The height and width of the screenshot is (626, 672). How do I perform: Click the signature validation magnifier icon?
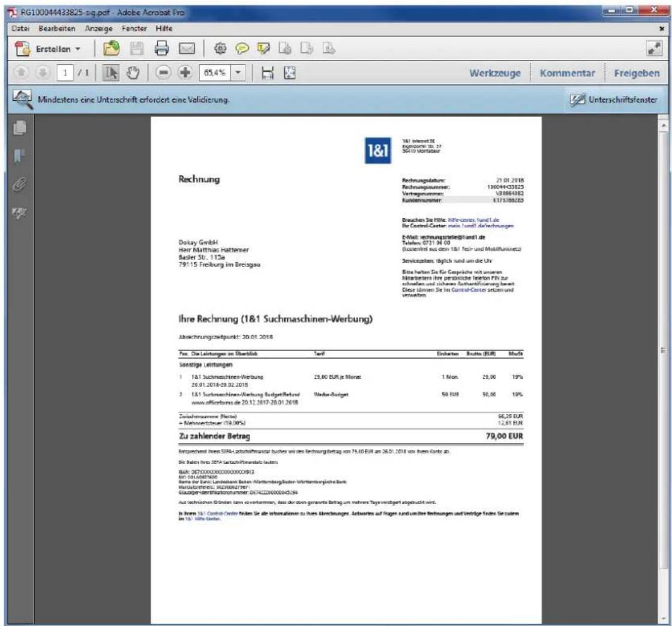(x=22, y=100)
